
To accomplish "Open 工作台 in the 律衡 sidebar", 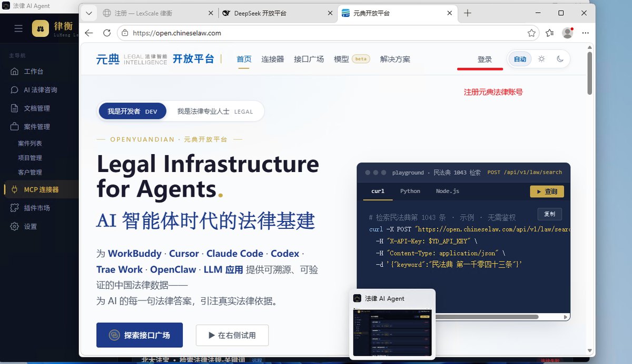I will click(34, 72).
